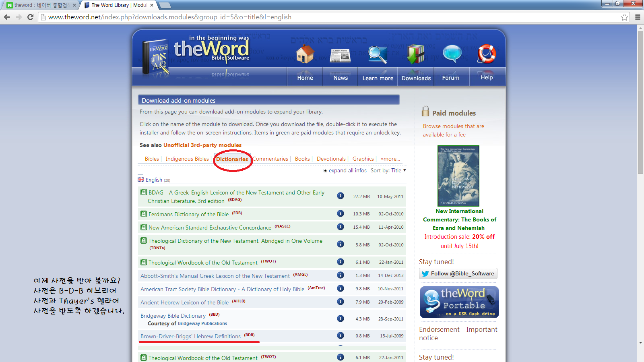Switch to Indigenous Bibles tab

pos(187,159)
